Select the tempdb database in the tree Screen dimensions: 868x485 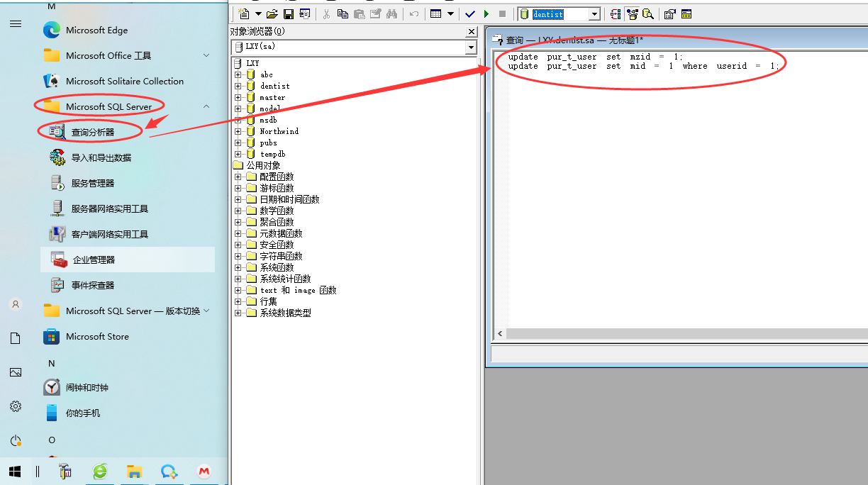click(272, 154)
